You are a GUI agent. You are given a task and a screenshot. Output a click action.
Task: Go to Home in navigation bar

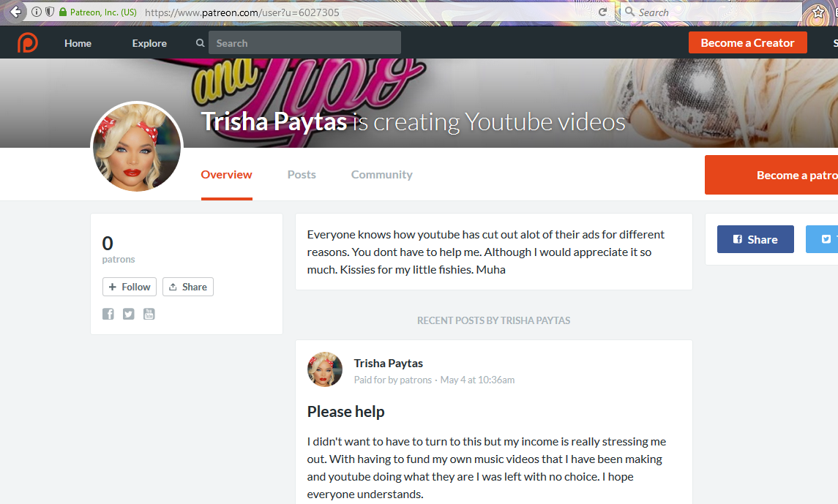(x=78, y=43)
